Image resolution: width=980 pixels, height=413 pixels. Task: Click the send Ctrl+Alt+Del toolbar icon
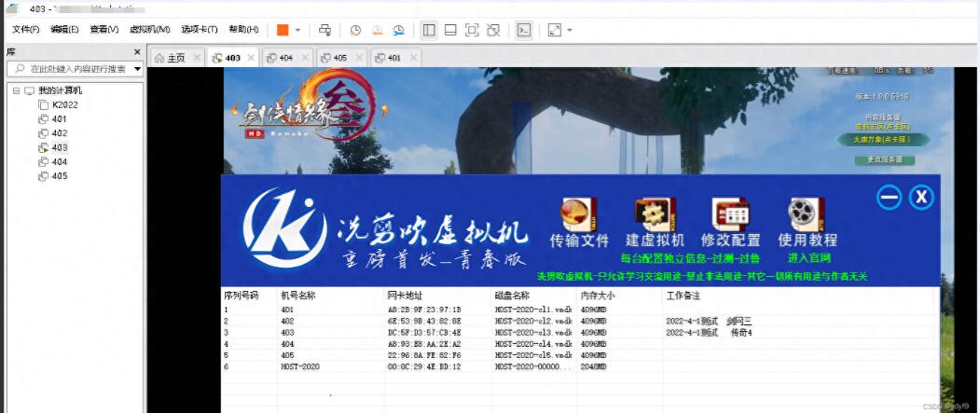pos(325,30)
